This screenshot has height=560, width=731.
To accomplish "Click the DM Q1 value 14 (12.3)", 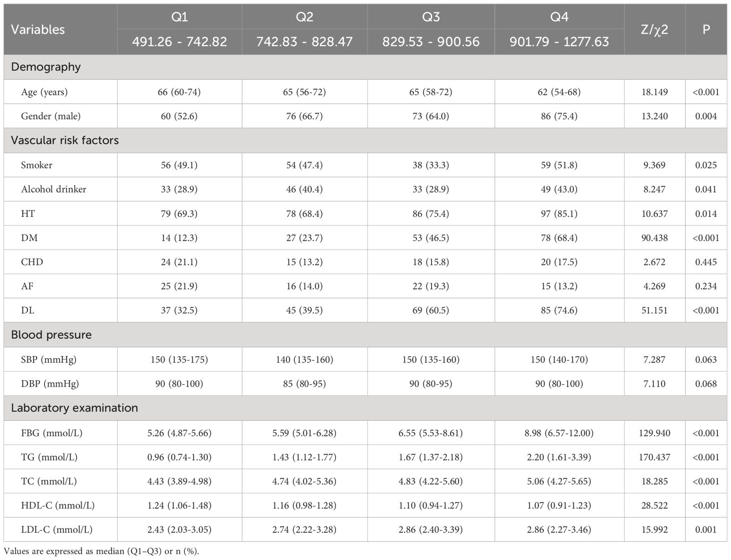I will pyautogui.click(x=179, y=238).
